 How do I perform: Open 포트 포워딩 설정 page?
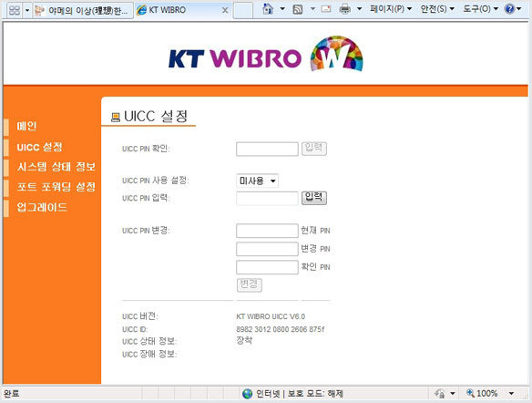pyautogui.click(x=56, y=187)
